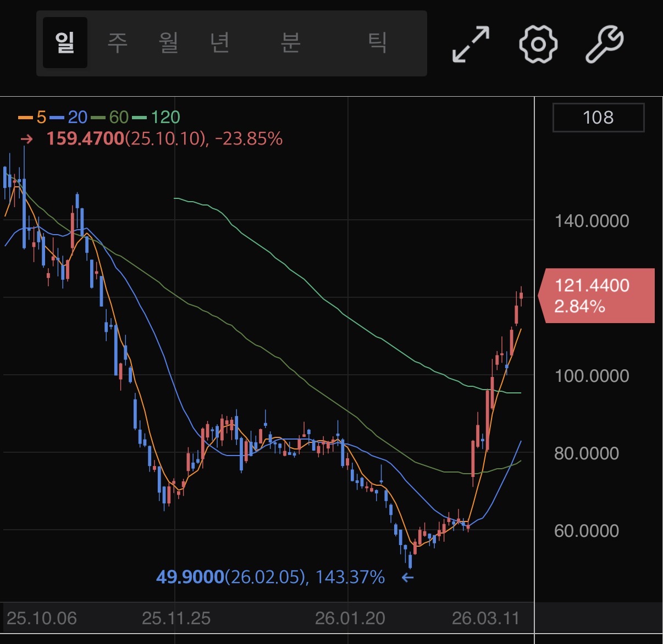Open chart settings gear icon
663x644 pixels.
[x=538, y=43]
